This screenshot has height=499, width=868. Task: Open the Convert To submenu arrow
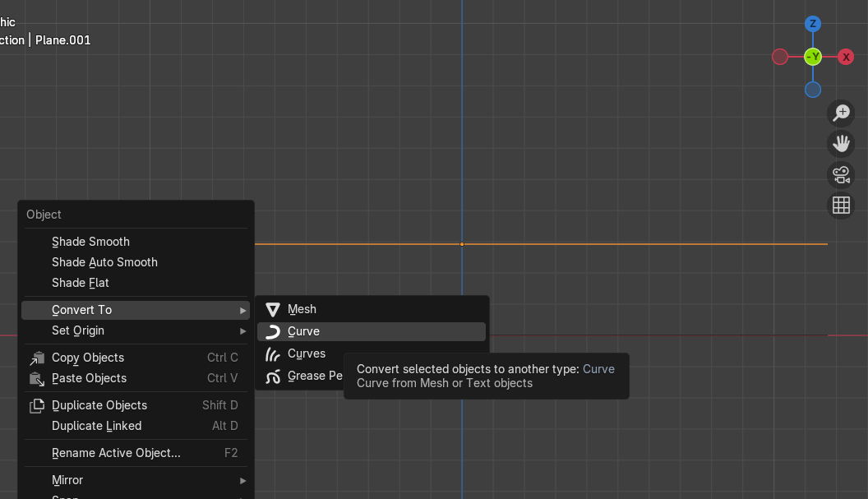(x=242, y=310)
